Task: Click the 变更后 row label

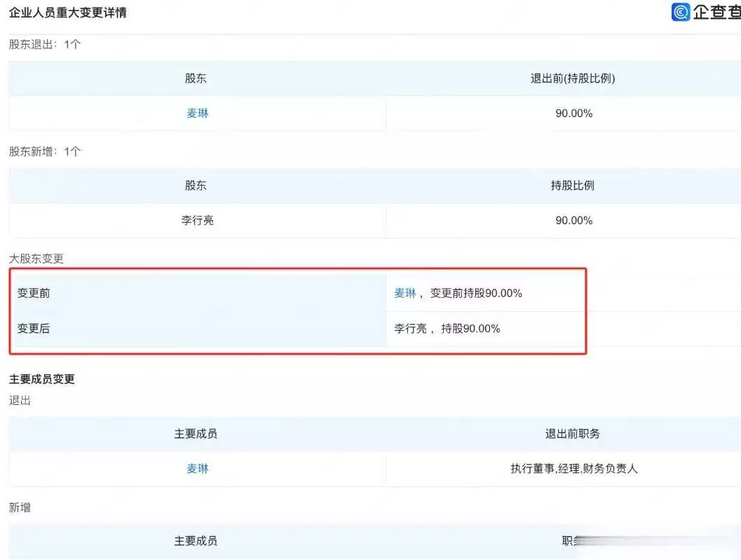Action: (x=34, y=329)
